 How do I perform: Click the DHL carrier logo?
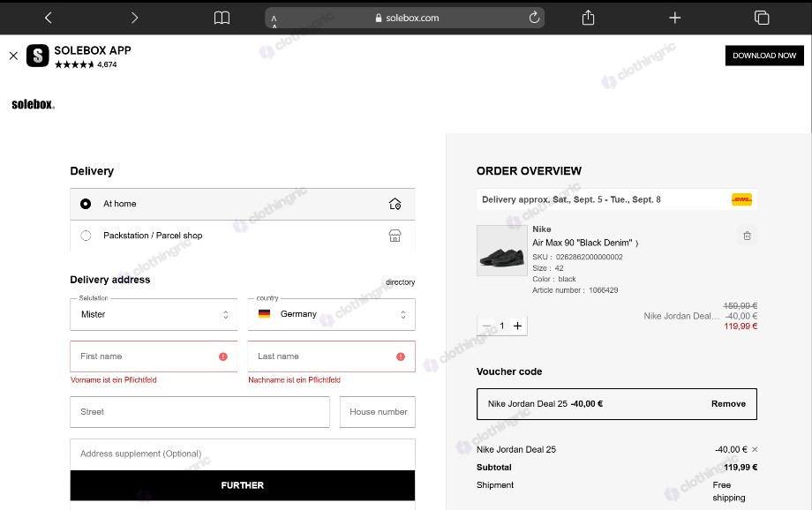tap(741, 199)
